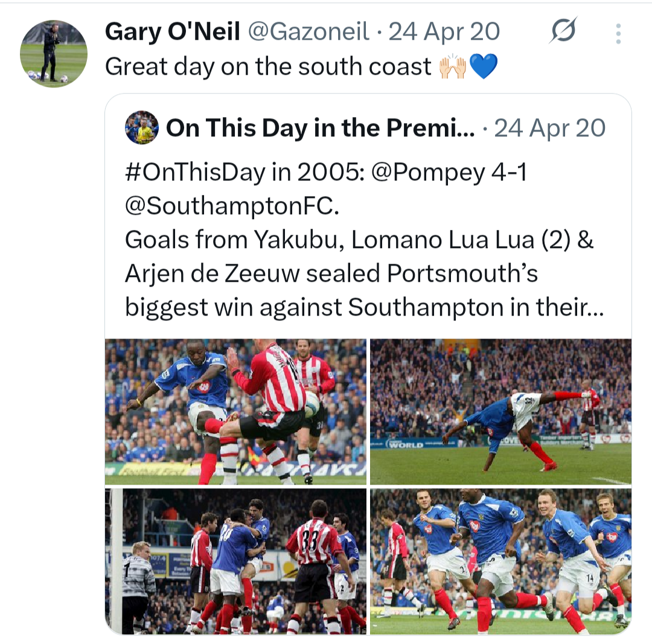Open the On This Day in the Premi... account name

coord(320,128)
